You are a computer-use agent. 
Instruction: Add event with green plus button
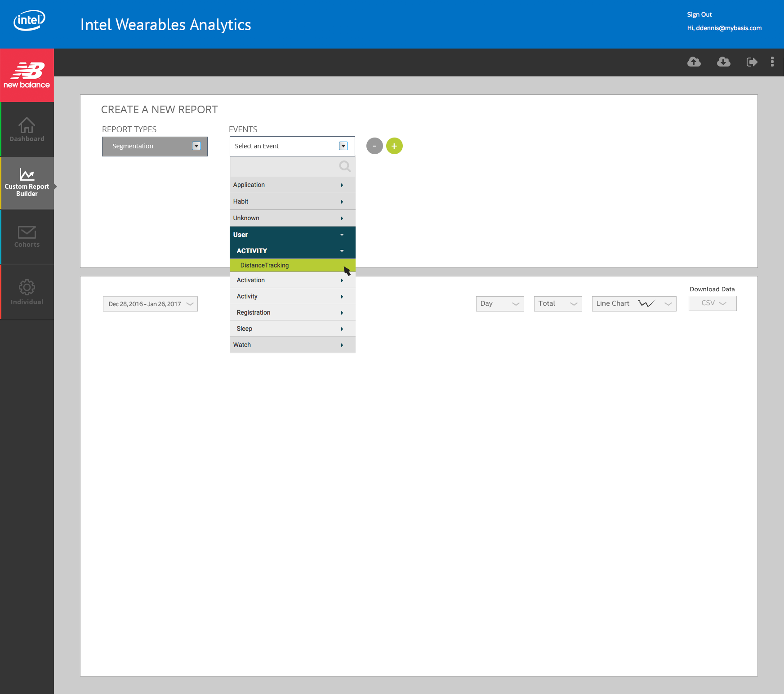point(394,146)
